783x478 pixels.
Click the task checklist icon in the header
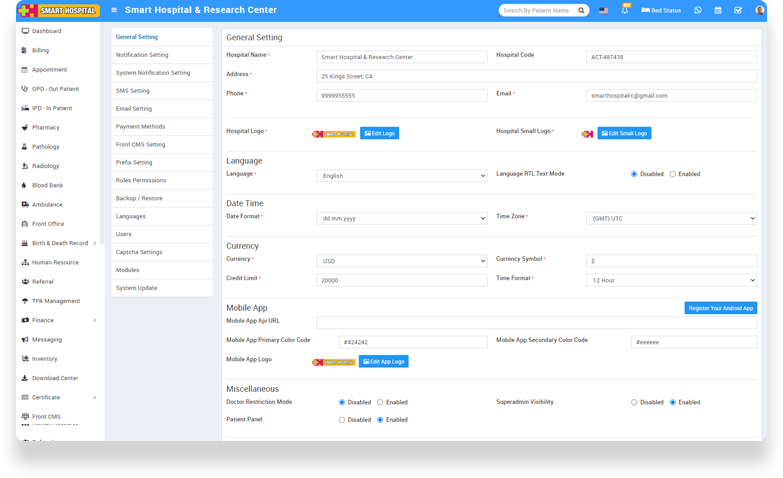click(x=738, y=10)
